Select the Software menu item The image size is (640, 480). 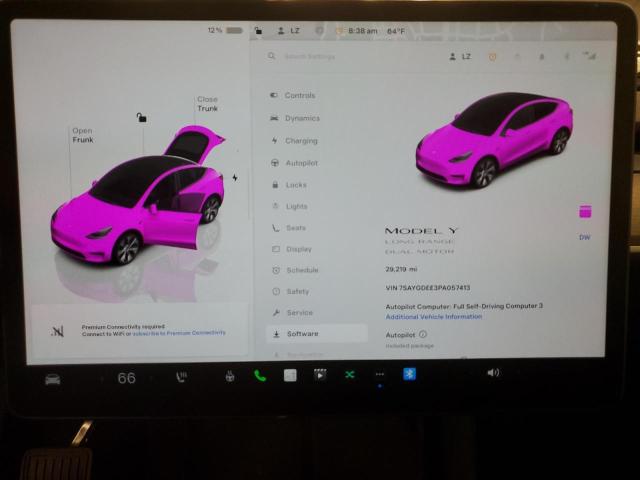[317, 333]
